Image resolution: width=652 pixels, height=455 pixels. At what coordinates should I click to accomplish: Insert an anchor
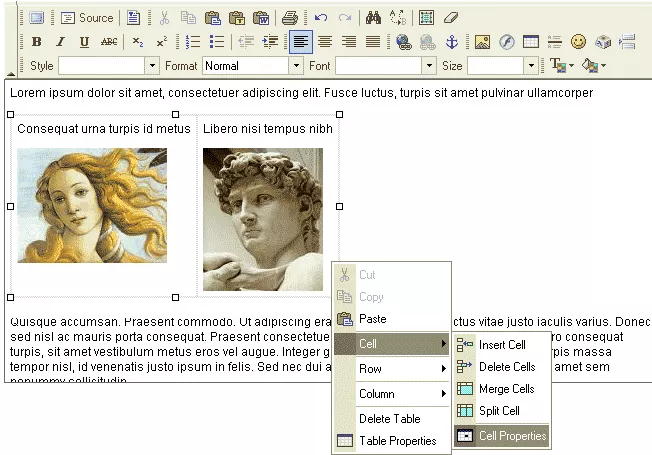(x=452, y=42)
